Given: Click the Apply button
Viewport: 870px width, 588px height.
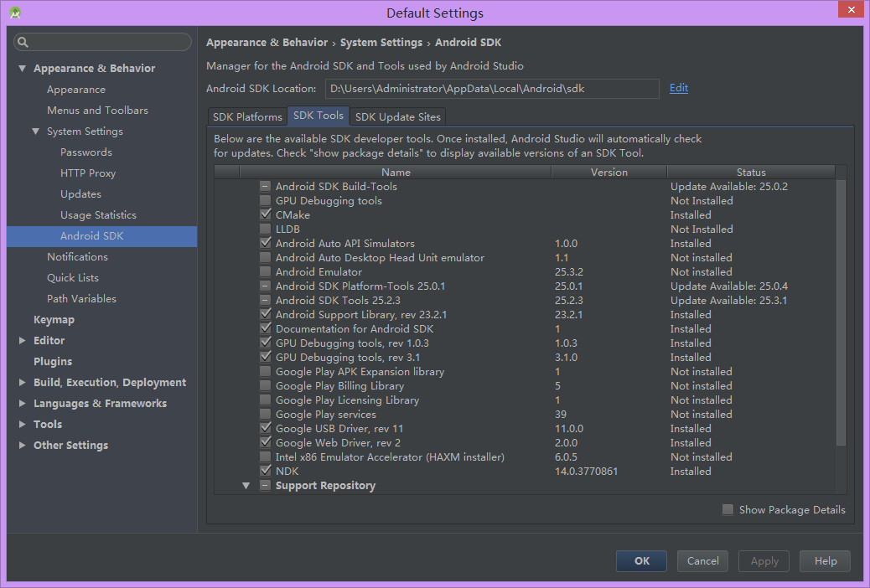Looking at the screenshot, I should click(x=764, y=561).
